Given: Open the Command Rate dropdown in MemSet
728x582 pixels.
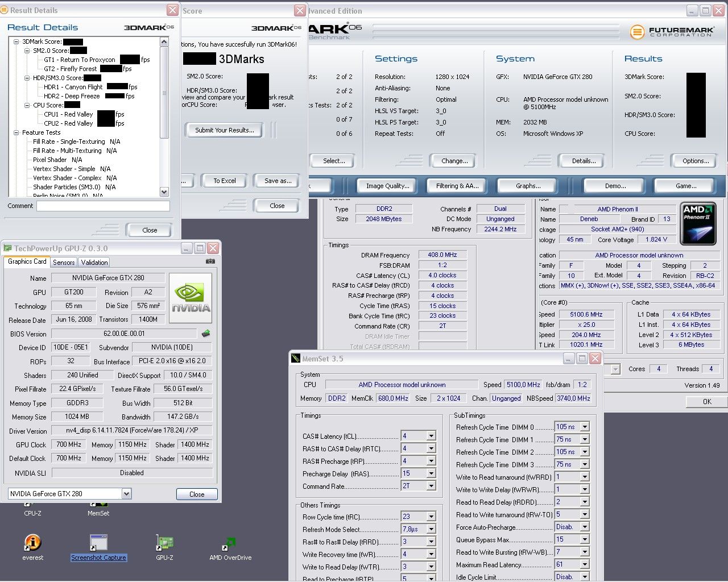Looking at the screenshot, I should (431, 486).
